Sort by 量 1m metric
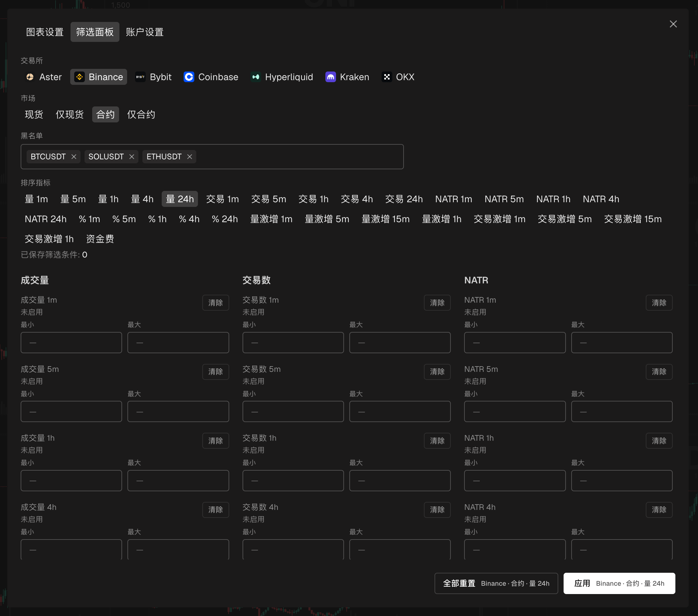This screenshot has width=698, height=616. [x=37, y=199]
